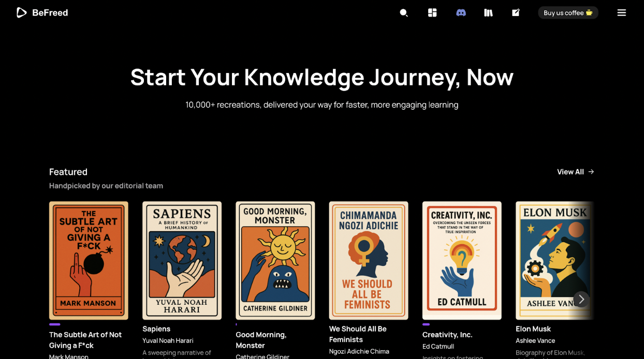The width and height of the screenshot is (644, 359).
Task: Click the Elon Musk title link
Action: [x=533, y=329]
